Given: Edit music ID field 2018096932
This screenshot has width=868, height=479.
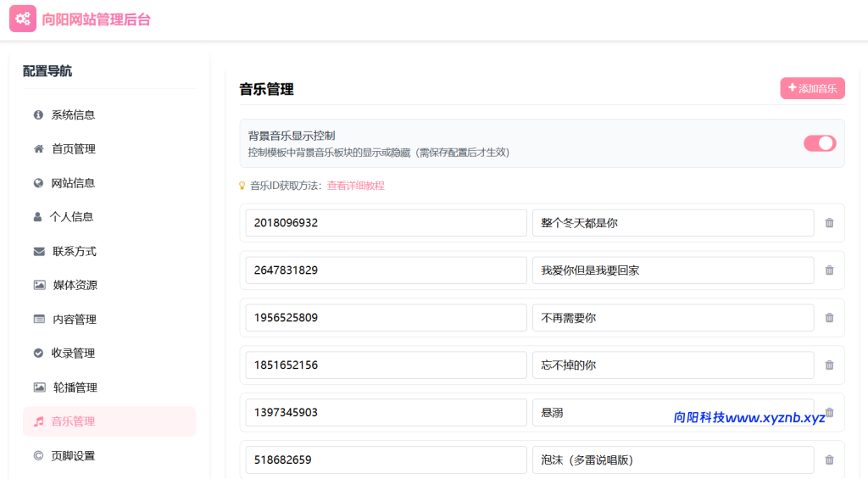Looking at the screenshot, I should pos(386,223).
